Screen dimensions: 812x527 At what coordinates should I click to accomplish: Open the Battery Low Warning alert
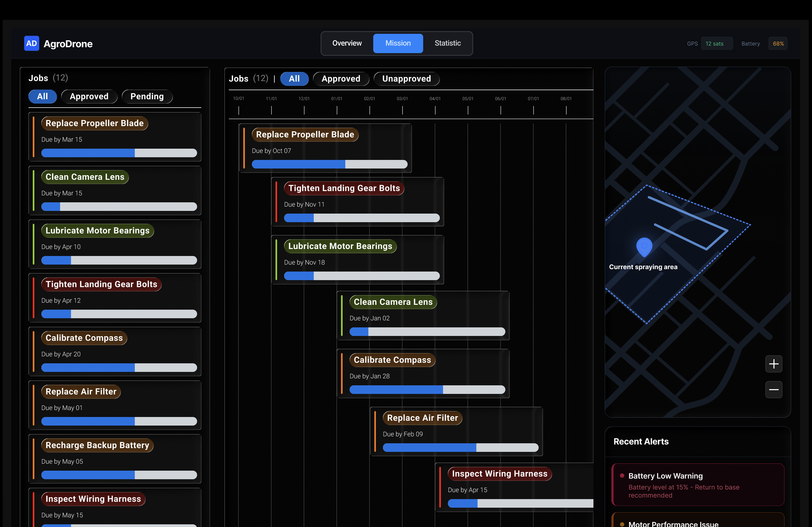click(698, 484)
